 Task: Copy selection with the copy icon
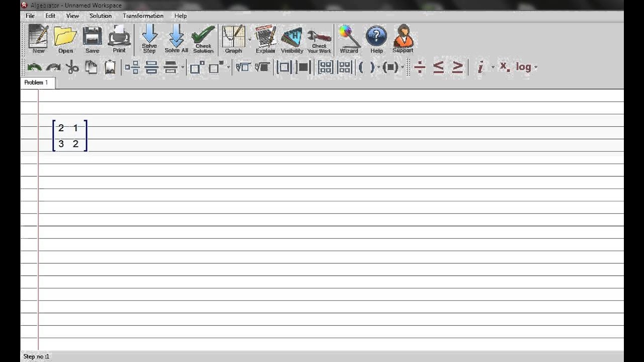coord(91,67)
